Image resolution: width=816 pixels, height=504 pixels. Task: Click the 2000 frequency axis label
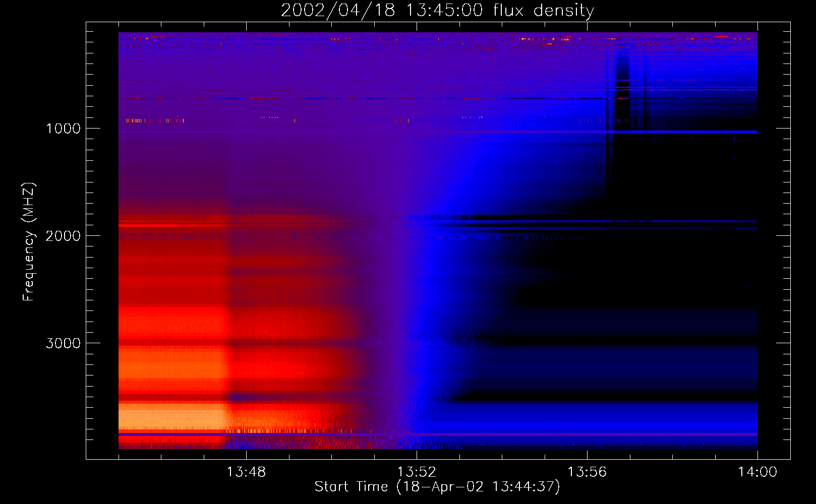click(63, 236)
